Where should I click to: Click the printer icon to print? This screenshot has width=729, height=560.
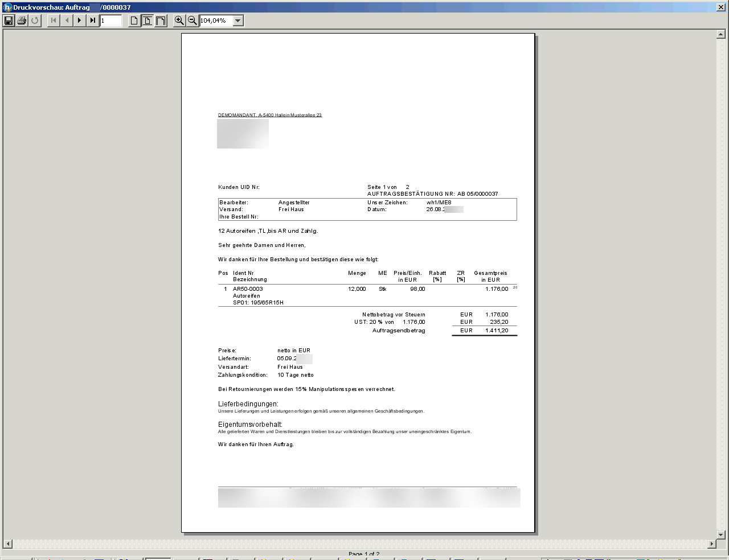tap(22, 20)
